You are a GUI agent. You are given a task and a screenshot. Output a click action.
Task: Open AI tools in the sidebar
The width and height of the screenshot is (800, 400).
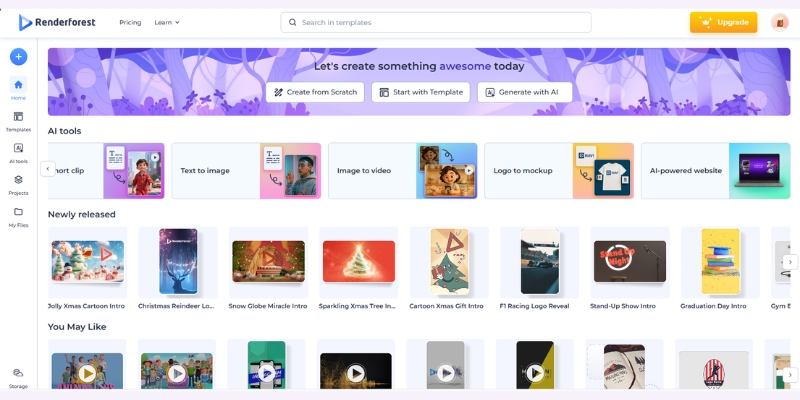click(18, 153)
